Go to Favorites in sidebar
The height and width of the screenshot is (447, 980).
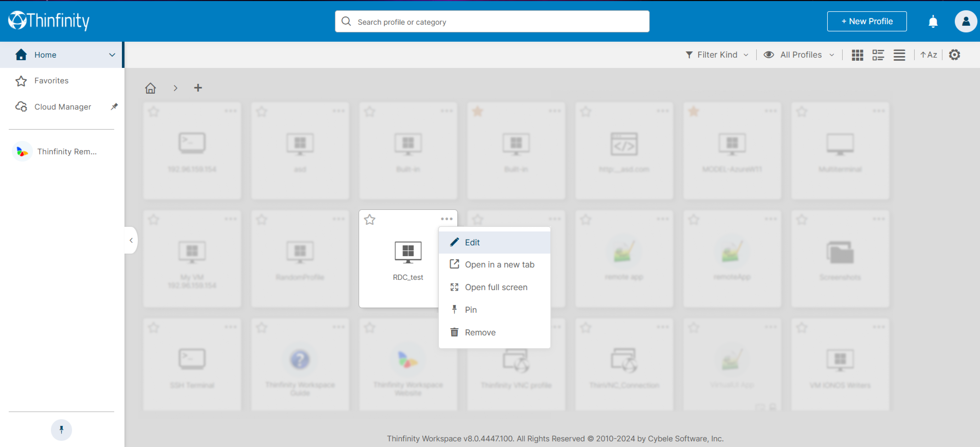click(x=62, y=81)
